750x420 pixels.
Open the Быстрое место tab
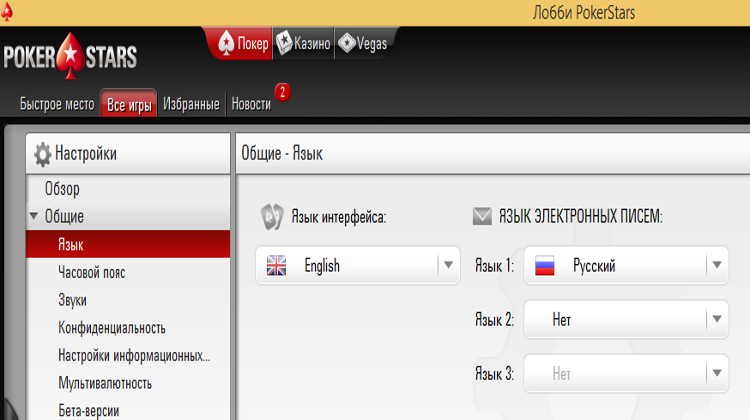tap(57, 104)
